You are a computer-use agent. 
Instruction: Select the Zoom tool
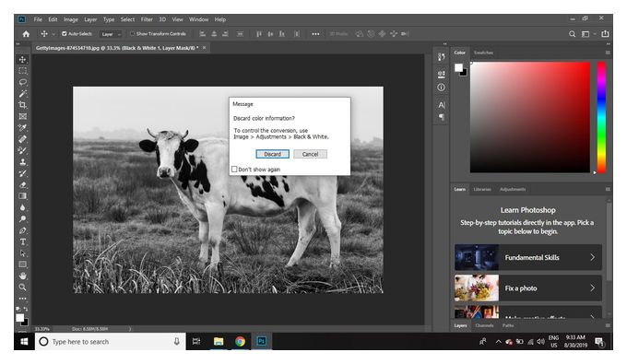coord(23,288)
